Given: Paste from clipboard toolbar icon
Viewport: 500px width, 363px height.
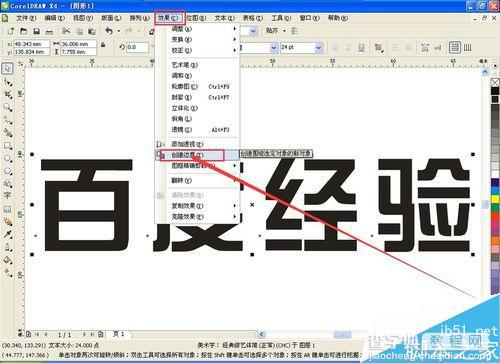Looking at the screenshot, I should 92,31.
